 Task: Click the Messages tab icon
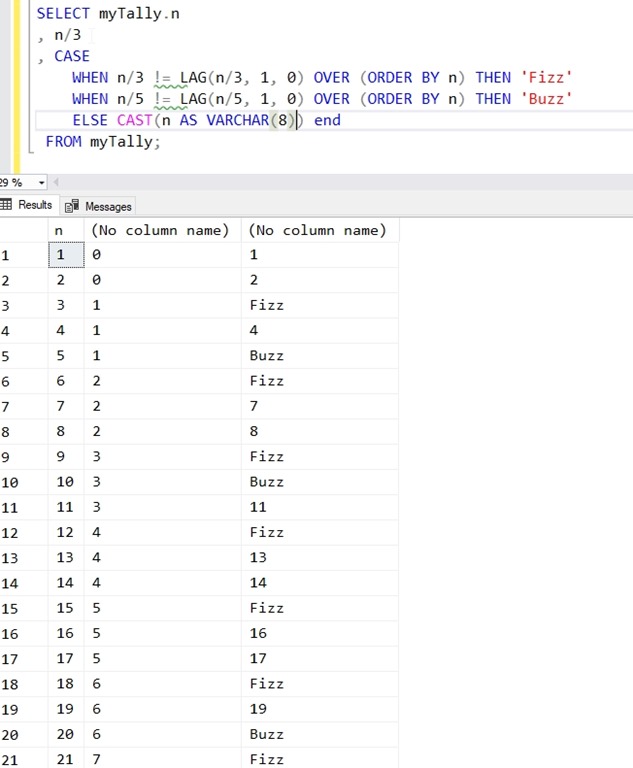72,206
